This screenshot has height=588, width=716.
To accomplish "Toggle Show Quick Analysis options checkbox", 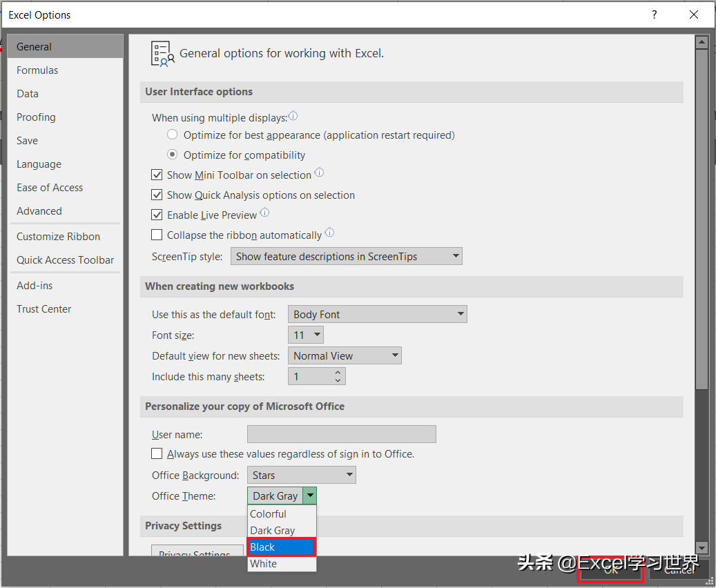I will [x=157, y=195].
